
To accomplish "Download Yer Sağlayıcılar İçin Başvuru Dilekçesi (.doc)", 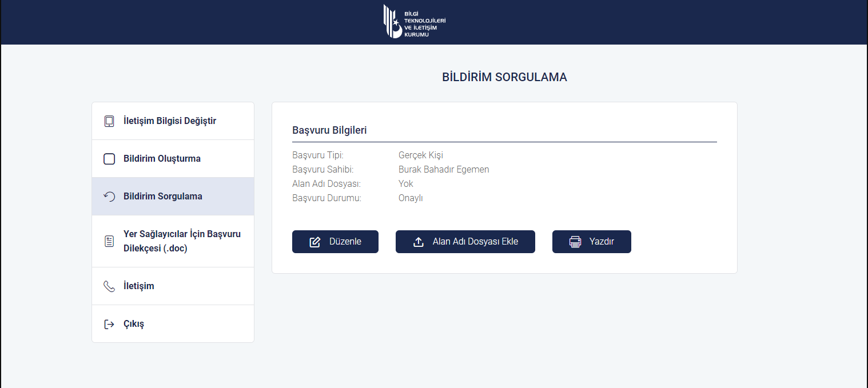I will (173, 241).
